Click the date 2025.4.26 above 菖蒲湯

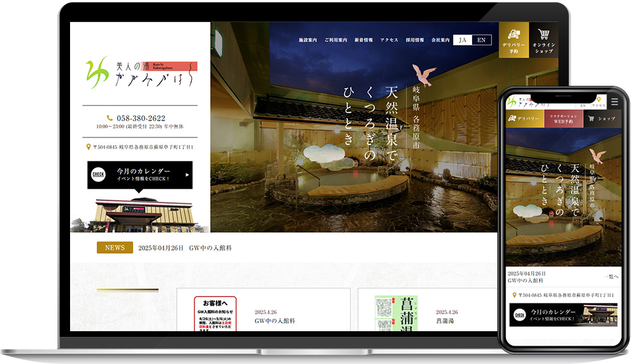[447, 312]
